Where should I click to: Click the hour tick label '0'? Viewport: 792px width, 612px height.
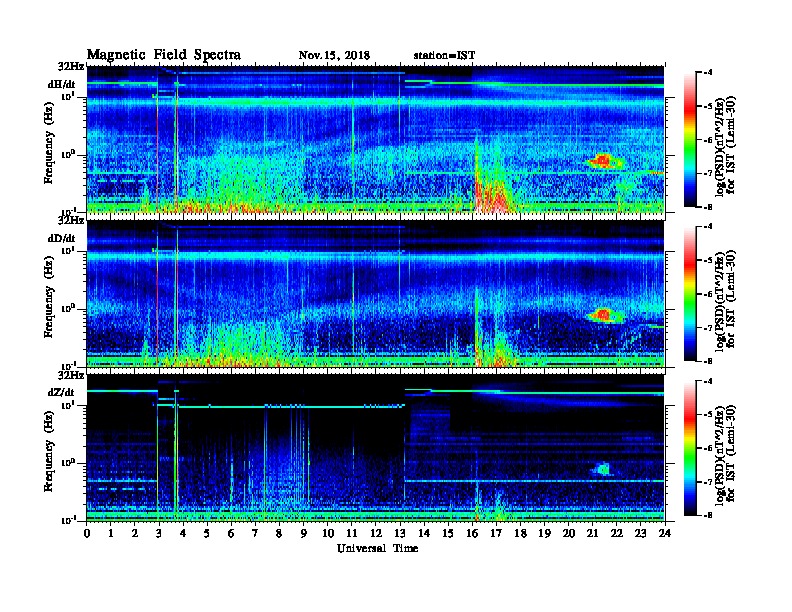87,533
